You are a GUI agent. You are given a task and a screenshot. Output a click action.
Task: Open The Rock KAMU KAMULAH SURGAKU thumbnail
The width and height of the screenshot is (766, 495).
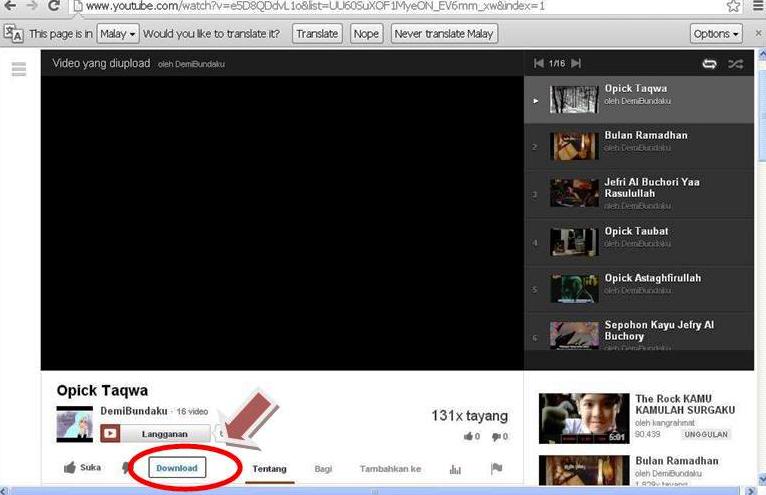pos(584,418)
